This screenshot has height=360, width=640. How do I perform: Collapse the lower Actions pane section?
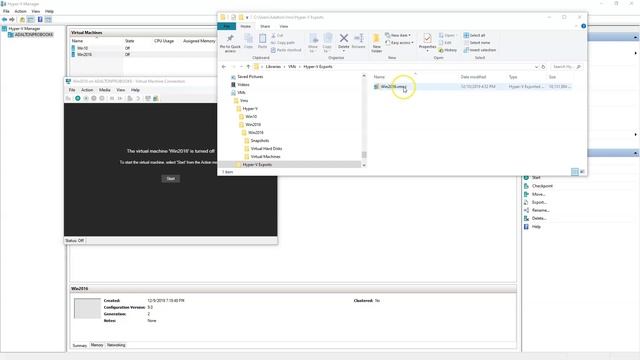(x=636, y=153)
